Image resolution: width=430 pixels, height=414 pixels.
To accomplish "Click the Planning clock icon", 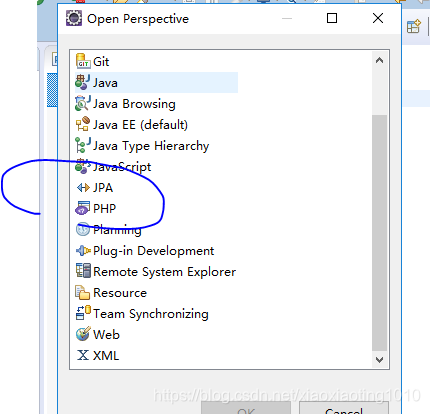I will point(83,229).
